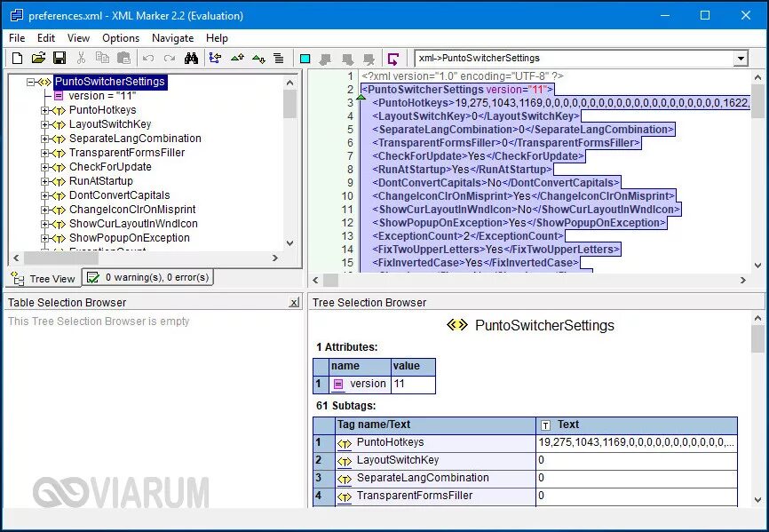Click the indent lines format icon
Image resolution: width=769 pixels, height=532 pixels.
pyautogui.click(x=279, y=59)
